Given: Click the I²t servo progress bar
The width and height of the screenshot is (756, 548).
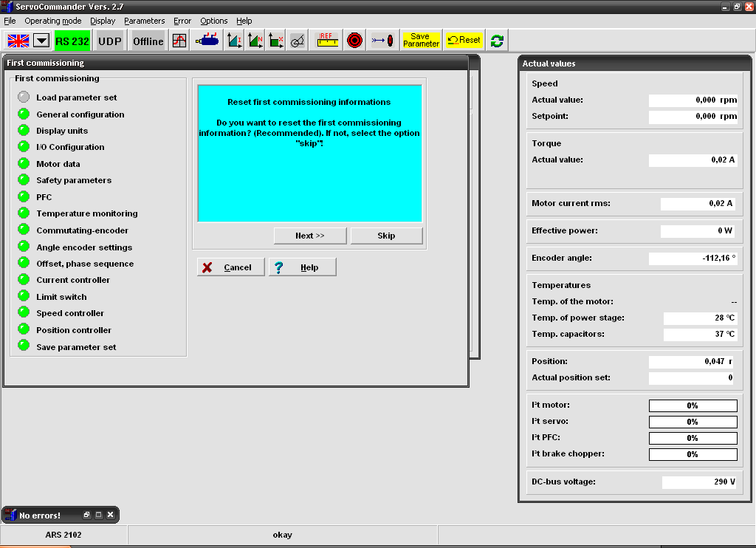Looking at the screenshot, I should click(693, 422).
